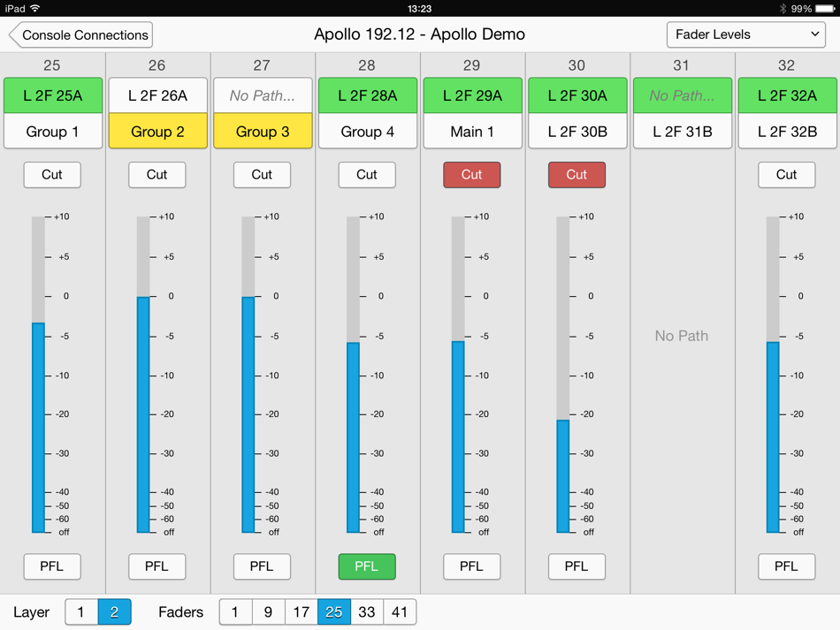Select Group 1 on fader 25
Screen dimensions: 840x630
pos(52,131)
